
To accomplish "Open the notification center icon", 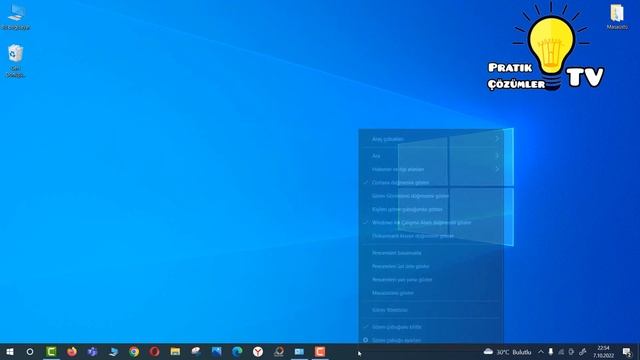I will pyautogui.click(x=627, y=352).
